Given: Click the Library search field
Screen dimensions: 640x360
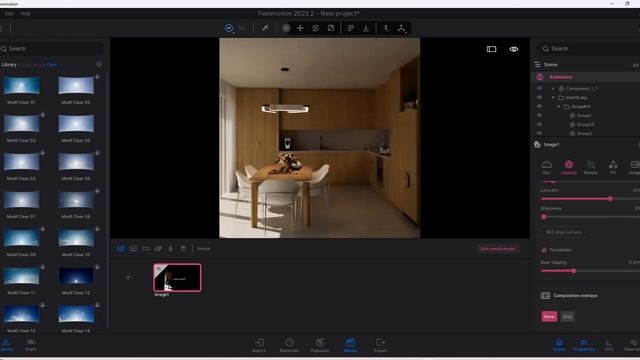Looking at the screenshot, I should tap(52, 49).
